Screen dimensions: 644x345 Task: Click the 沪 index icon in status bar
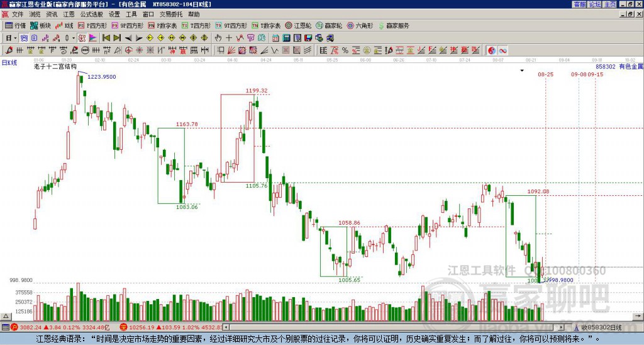15,327
